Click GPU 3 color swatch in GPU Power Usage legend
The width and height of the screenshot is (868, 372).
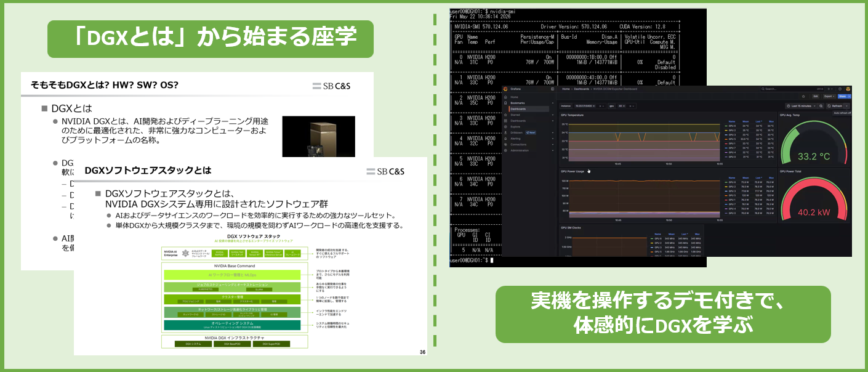click(726, 191)
